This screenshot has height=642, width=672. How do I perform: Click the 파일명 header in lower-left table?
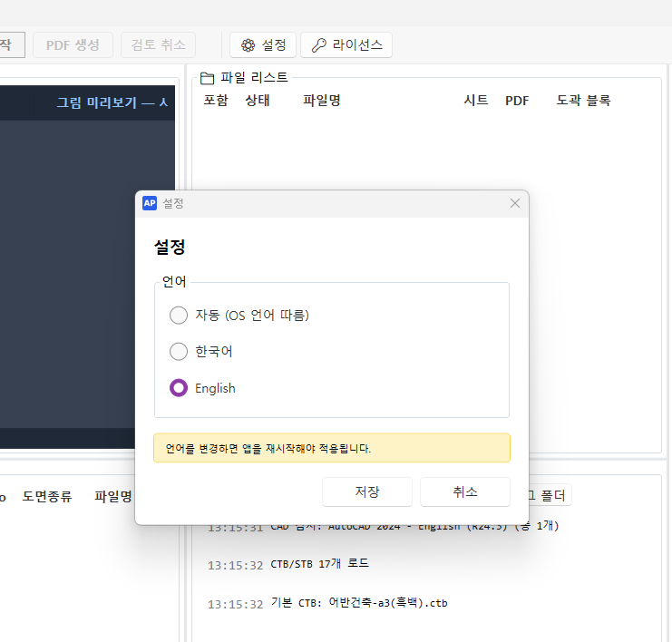[113, 496]
